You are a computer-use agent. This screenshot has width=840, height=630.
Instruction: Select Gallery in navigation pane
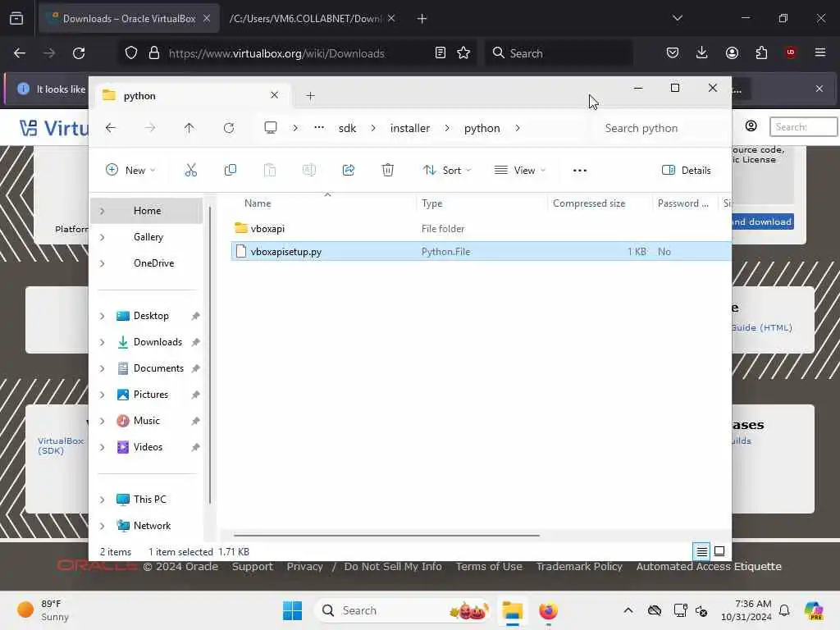(x=148, y=237)
